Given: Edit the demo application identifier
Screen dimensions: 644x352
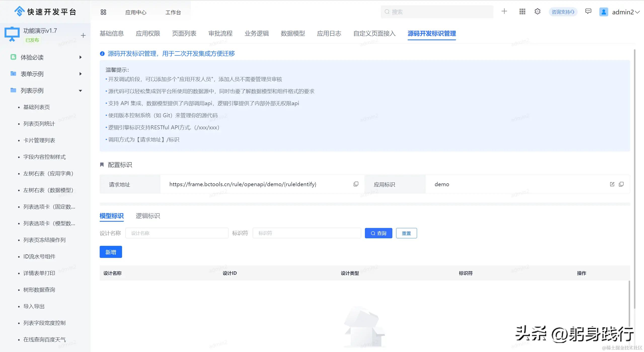Looking at the screenshot, I should 612,184.
